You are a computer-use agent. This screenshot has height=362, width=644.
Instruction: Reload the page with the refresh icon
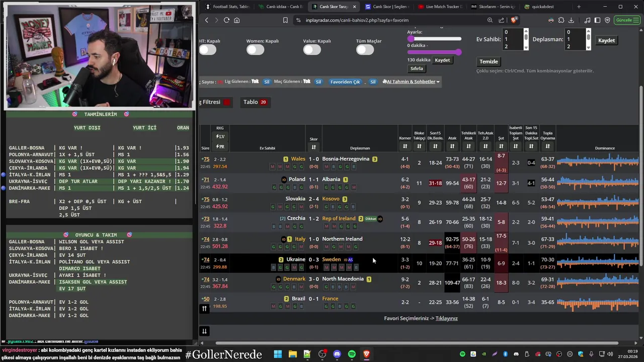point(226,20)
